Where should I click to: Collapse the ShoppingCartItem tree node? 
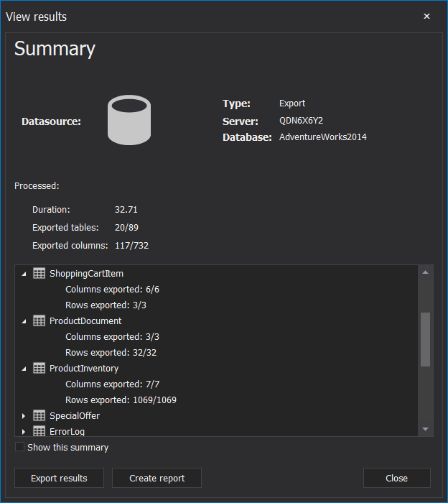(24, 274)
